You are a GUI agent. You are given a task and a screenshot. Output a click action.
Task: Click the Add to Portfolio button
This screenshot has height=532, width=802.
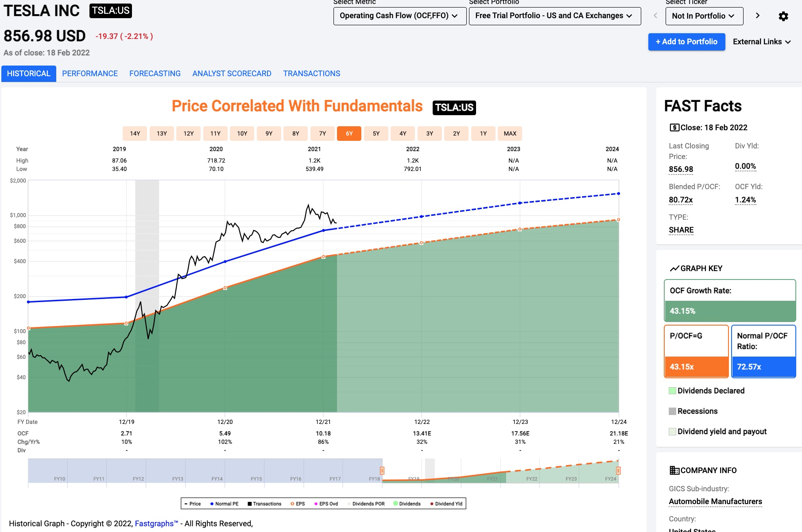point(687,42)
